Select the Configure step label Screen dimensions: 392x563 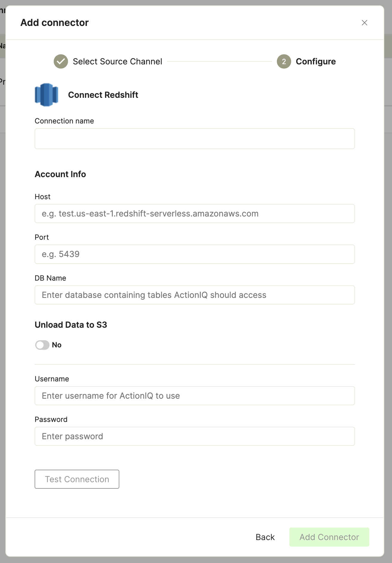click(x=316, y=61)
